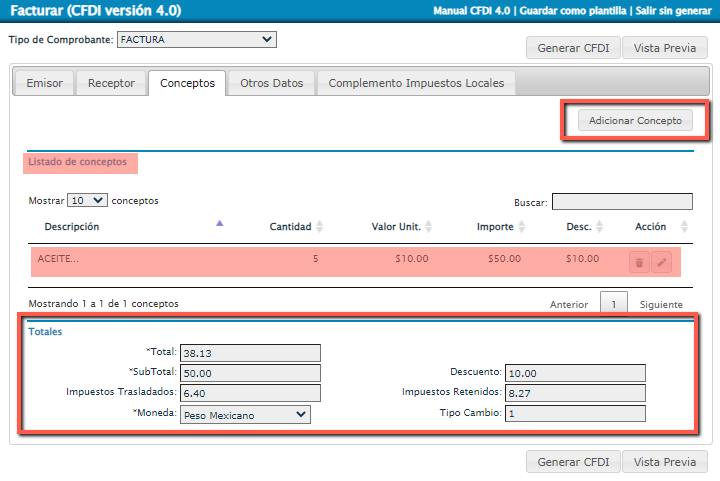720x481 pixels.
Task: Open the Tipo de Comprobante dropdown
Action: (196, 40)
